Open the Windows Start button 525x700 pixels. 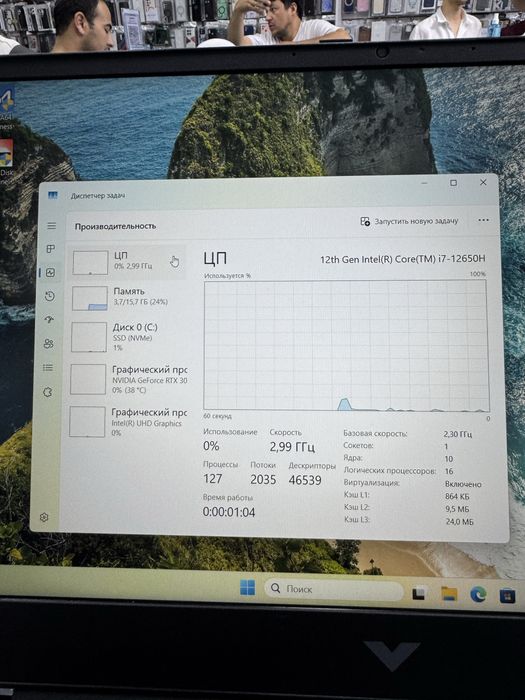(x=248, y=588)
